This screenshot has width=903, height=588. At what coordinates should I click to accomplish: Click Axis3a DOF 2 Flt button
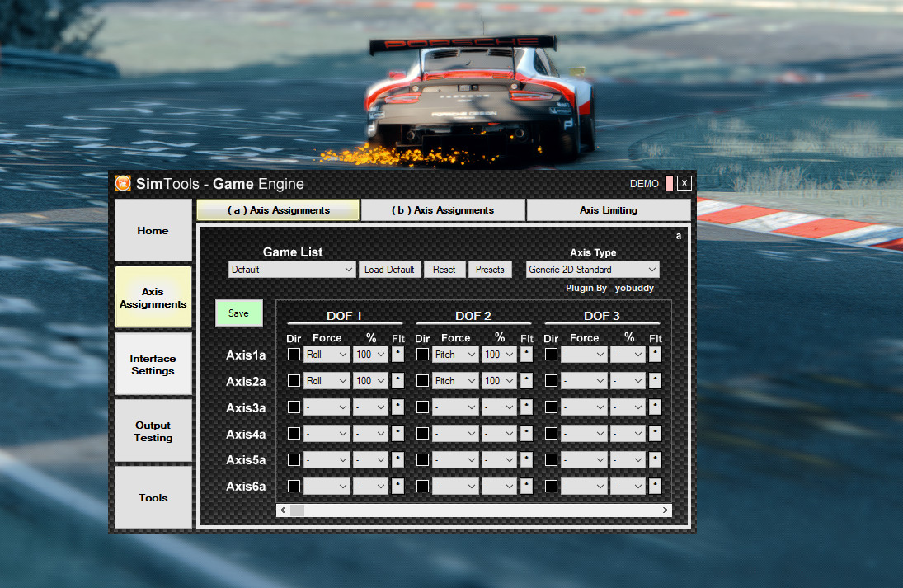[x=526, y=407]
